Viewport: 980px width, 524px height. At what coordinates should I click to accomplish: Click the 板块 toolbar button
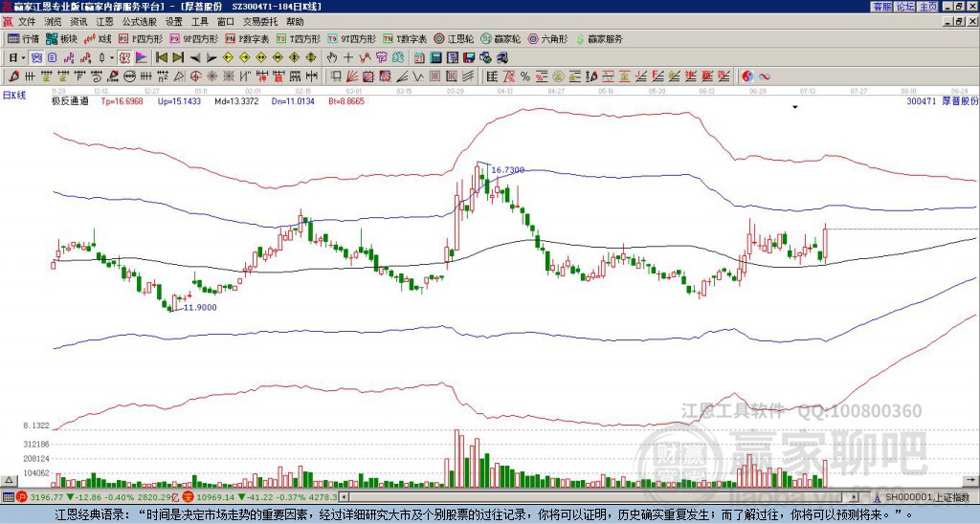click(x=61, y=38)
